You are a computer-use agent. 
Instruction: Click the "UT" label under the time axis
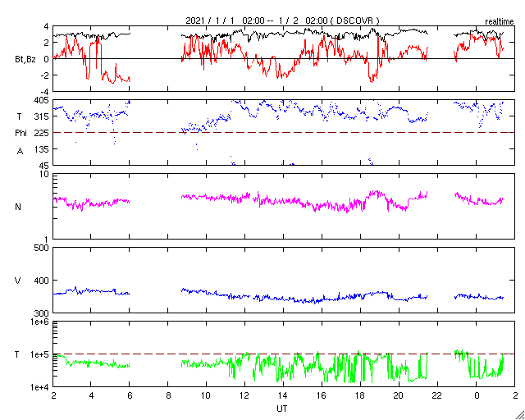coord(282,408)
